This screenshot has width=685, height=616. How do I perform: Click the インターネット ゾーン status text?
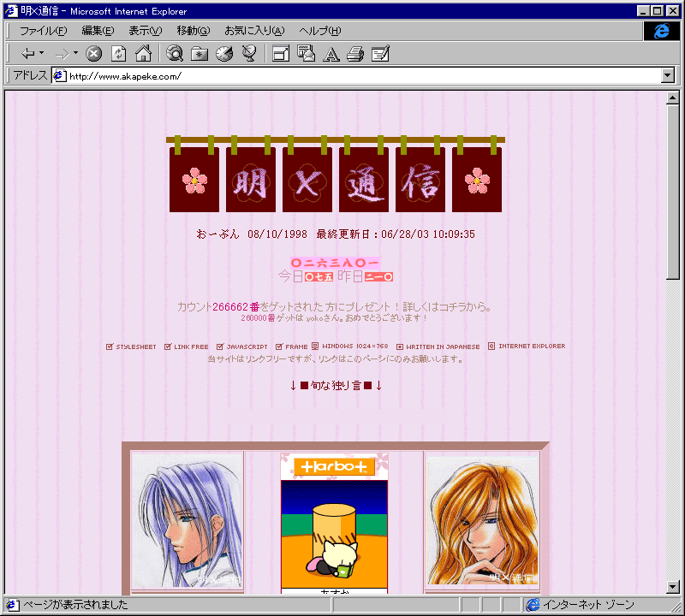click(588, 605)
